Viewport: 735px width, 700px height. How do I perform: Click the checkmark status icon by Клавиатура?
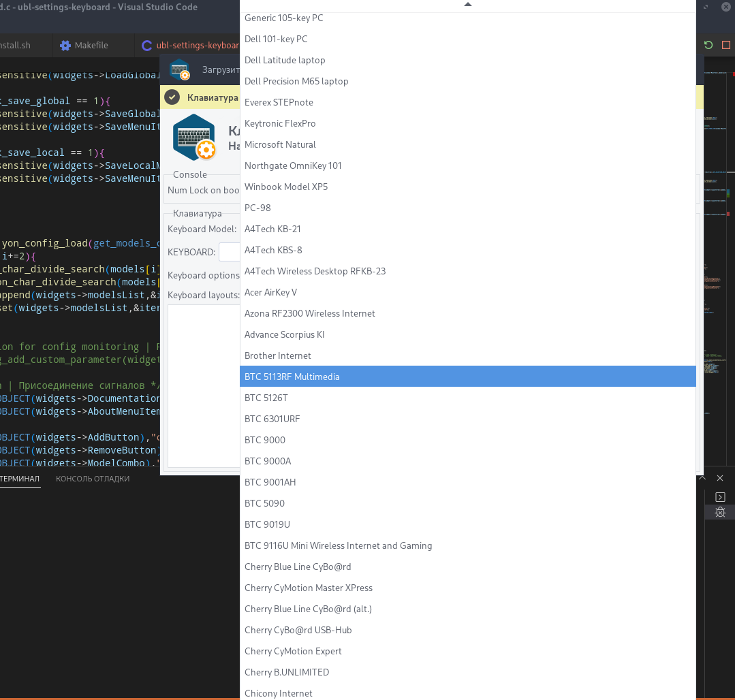(172, 97)
